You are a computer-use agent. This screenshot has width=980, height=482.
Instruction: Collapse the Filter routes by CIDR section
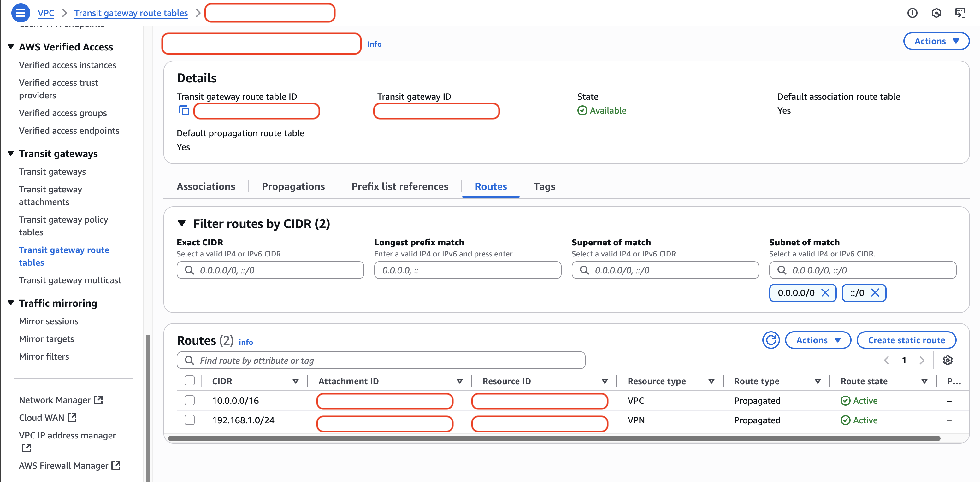[182, 223]
